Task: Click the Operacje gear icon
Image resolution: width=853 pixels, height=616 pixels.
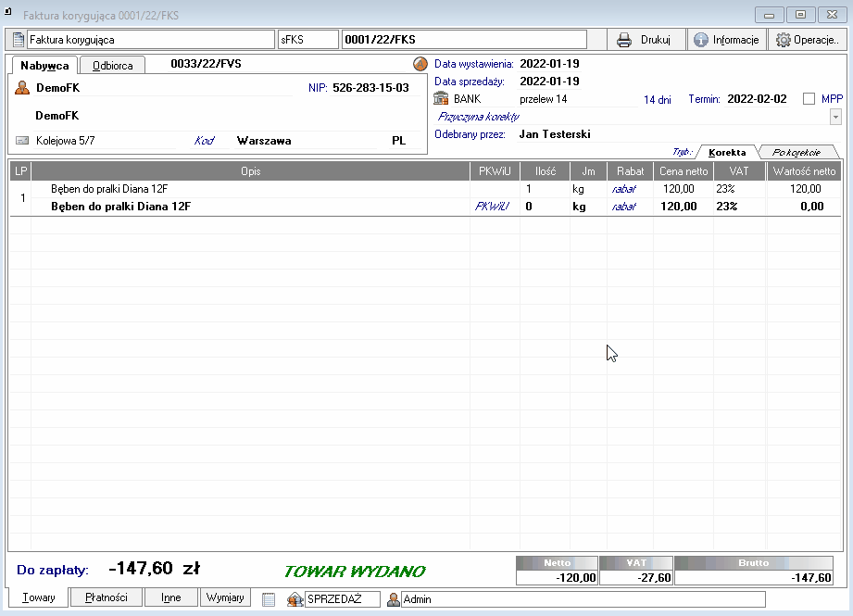Action: point(784,40)
